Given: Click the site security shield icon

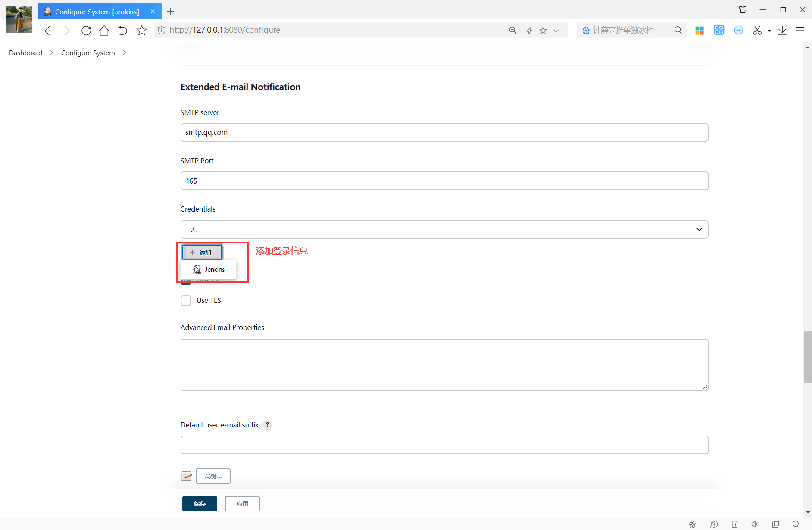Looking at the screenshot, I should pos(162,30).
